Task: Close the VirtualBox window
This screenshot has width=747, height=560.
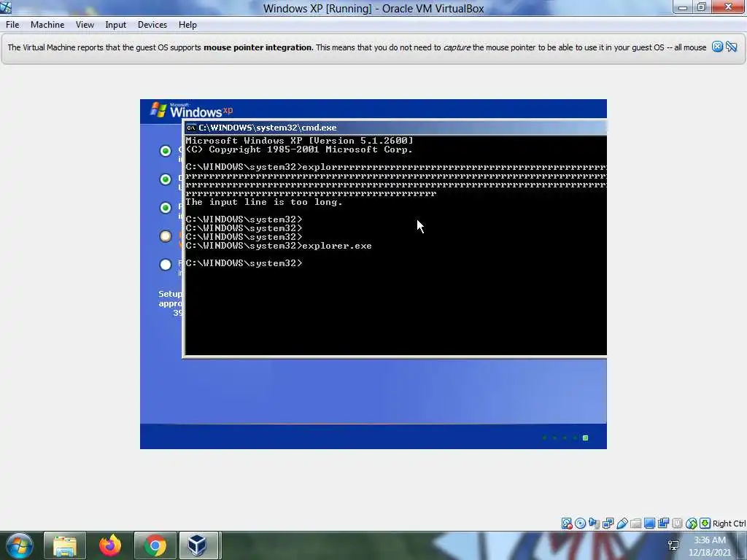Action: tap(729, 7)
